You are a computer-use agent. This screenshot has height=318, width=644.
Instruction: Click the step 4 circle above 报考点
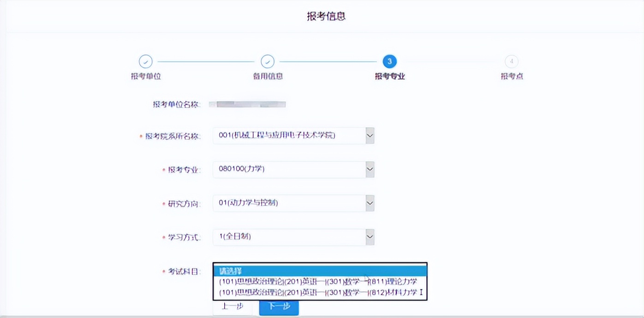click(511, 61)
